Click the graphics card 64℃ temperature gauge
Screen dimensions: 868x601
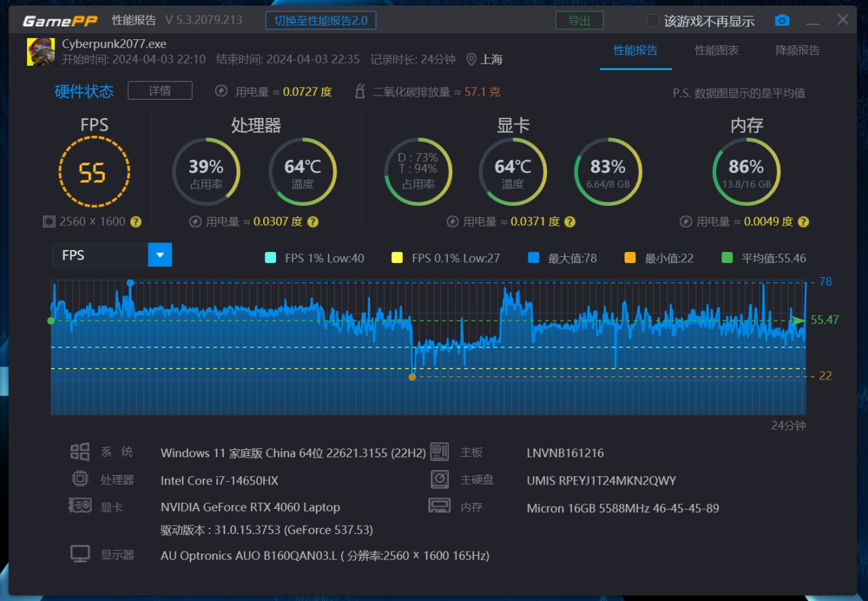pos(513,172)
